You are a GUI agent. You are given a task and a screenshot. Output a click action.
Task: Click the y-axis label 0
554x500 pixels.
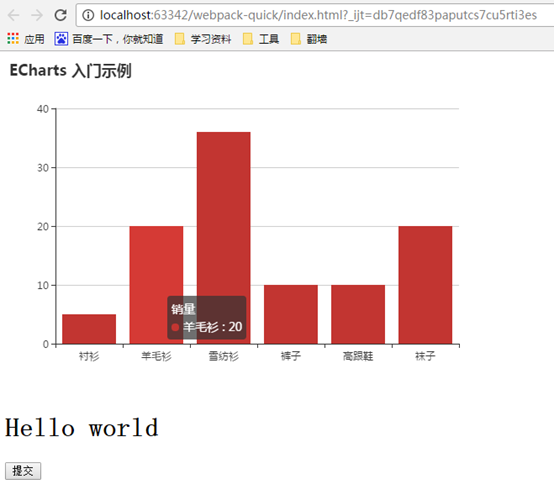click(x=46, y=345)
